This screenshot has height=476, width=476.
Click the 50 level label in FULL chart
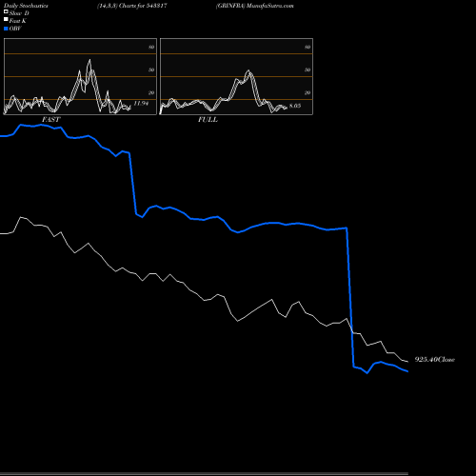pos(307,69)
